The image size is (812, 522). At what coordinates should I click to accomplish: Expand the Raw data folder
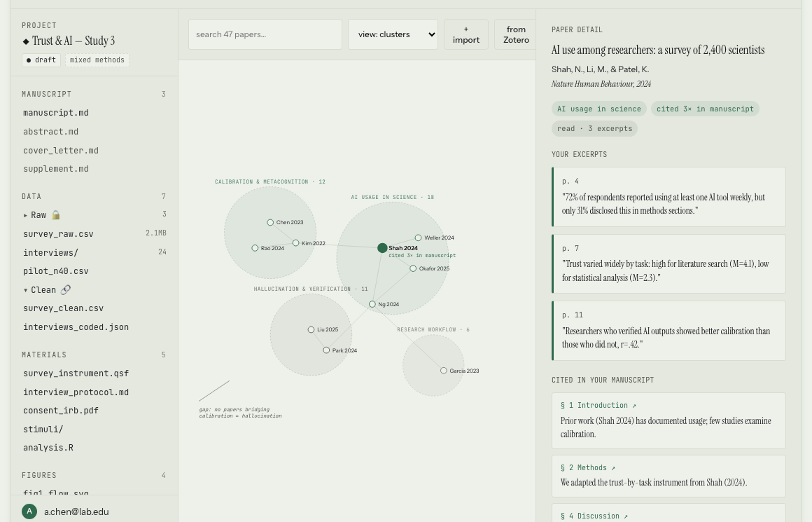tap(26, 214)
